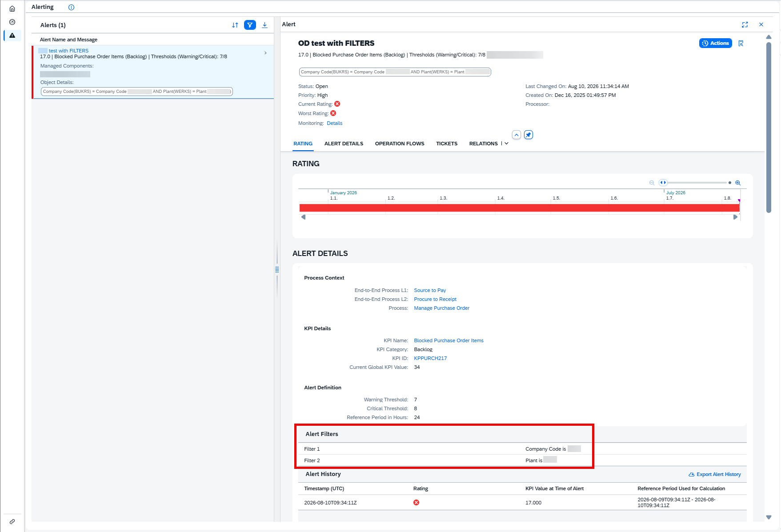Open the RELATIONS tab

pos(483,144)
